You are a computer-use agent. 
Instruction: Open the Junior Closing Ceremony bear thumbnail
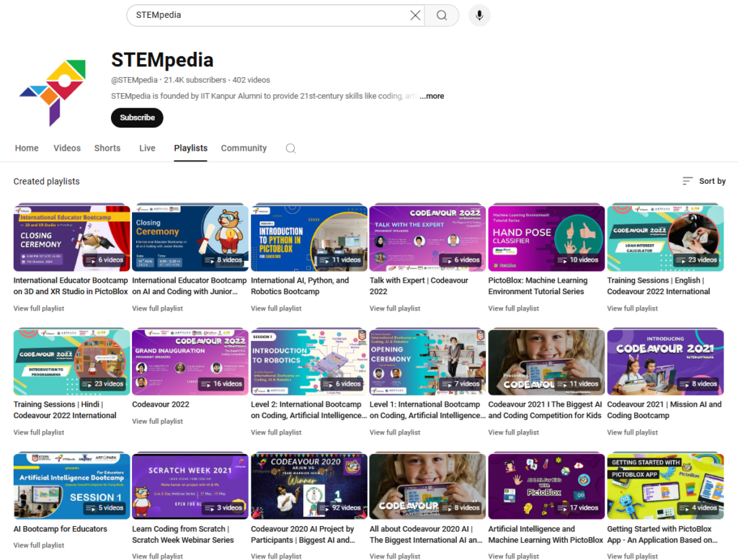point(190,238)
